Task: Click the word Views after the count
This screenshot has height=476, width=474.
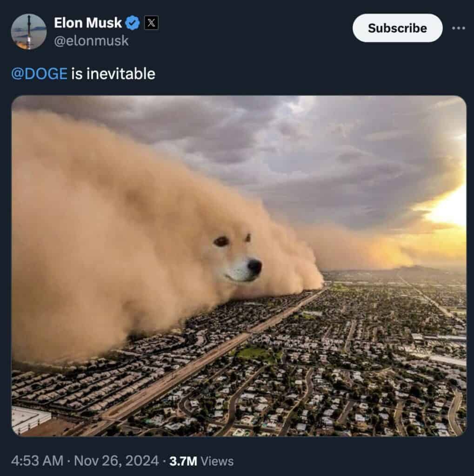Action: pyautogui.click(x=217, y=461)
